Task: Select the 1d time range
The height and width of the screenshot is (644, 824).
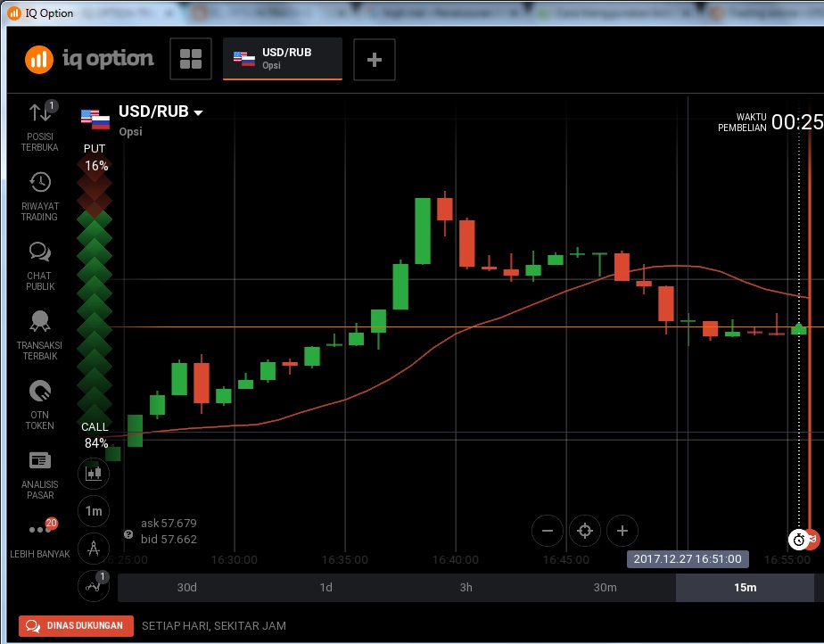Action: [325, 587]
